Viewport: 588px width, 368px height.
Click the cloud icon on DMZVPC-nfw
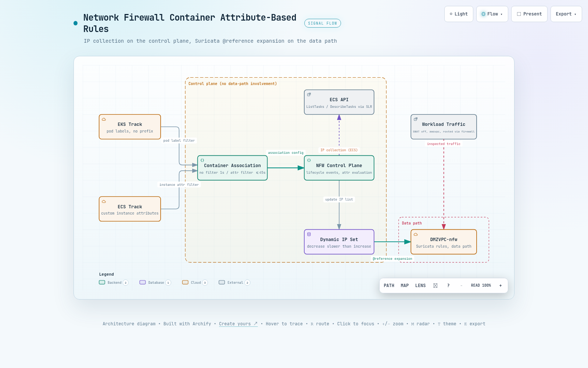pos(416,234)
